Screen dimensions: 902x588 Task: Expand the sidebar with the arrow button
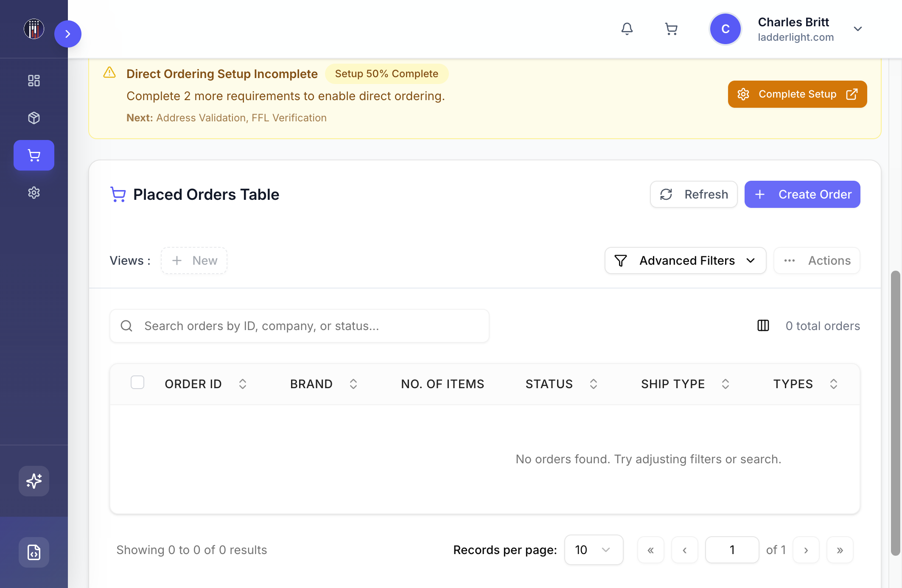pyautogui.click(x=68, y=34)
